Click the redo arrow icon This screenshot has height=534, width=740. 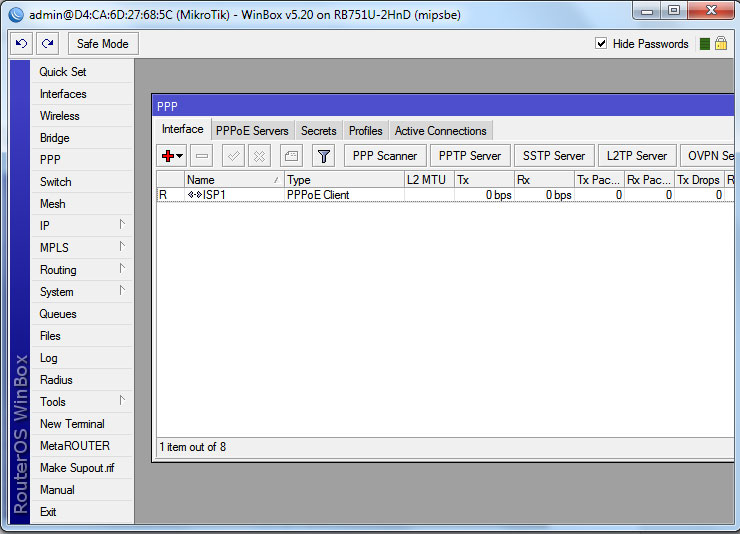click(47, 44)
